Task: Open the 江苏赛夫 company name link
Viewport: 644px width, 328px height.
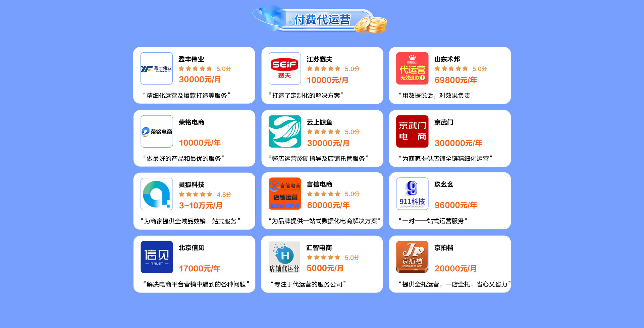Action: tap(319, 59)
